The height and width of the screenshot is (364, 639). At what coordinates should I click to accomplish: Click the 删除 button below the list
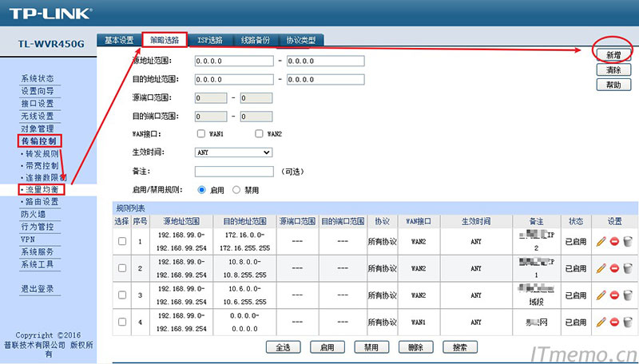point(415,347)
